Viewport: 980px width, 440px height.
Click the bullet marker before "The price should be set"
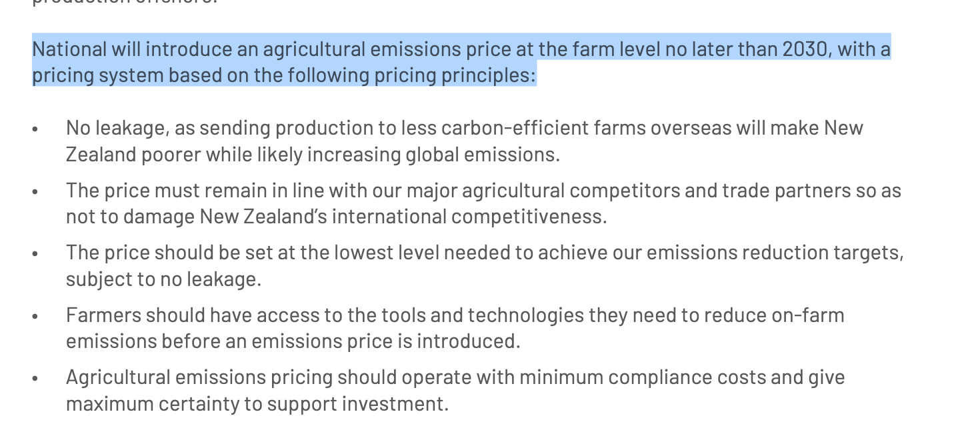(x=35, y=253)
